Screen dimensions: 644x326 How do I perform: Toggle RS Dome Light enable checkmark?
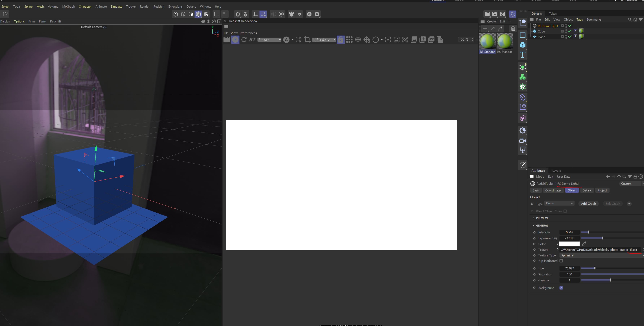point(570,26)
